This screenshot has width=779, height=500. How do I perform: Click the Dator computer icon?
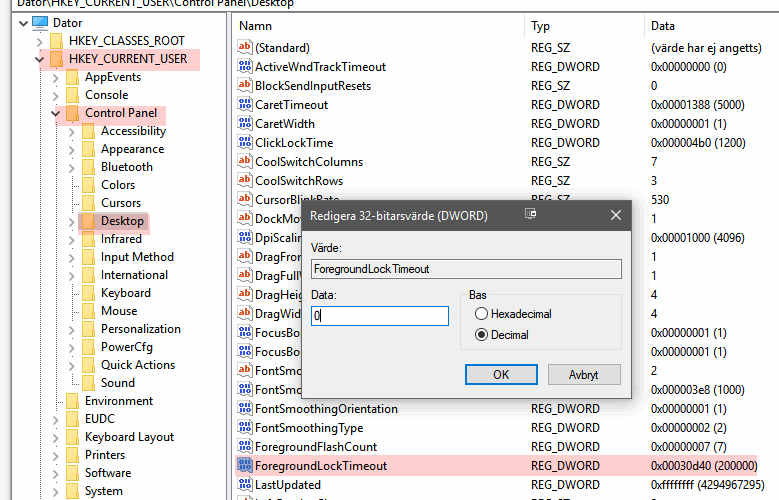tap(40, 23)
